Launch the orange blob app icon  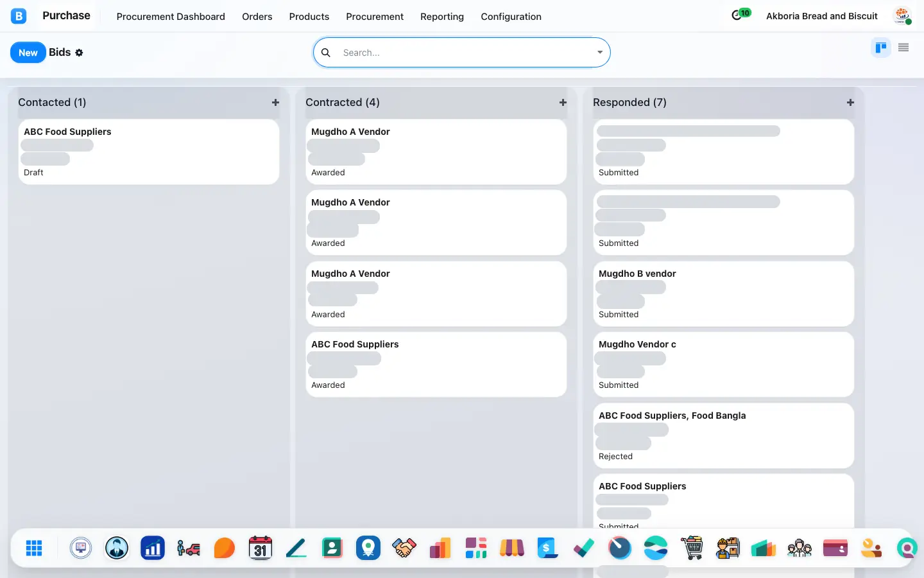[x=225, y=548]
